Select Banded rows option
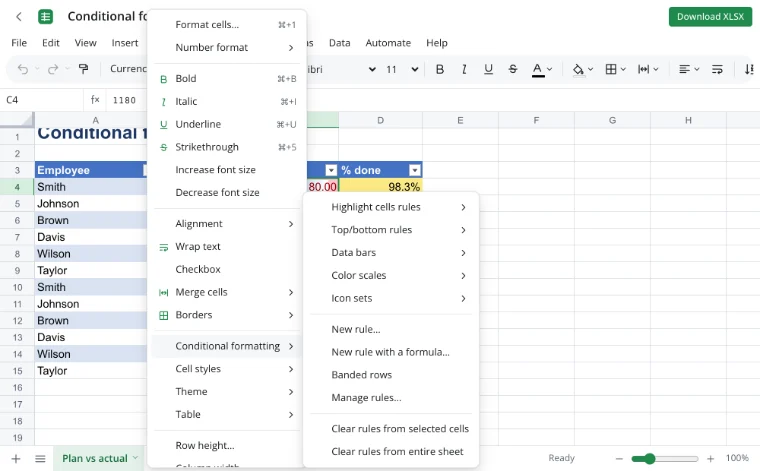The height and width of the screenshot is (471, 760). (391, 375)
